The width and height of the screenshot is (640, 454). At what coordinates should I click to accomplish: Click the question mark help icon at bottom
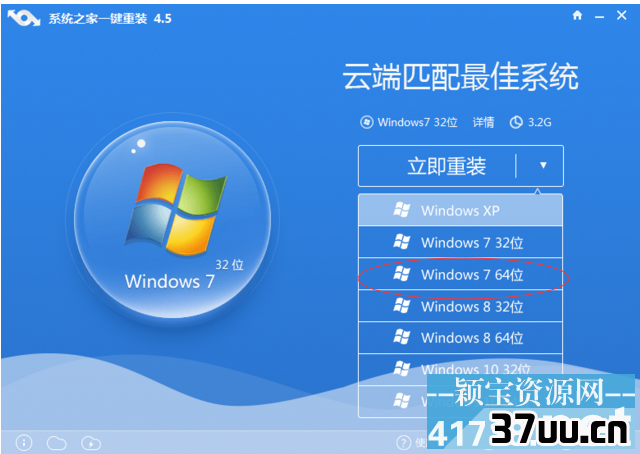click(403, 442)
